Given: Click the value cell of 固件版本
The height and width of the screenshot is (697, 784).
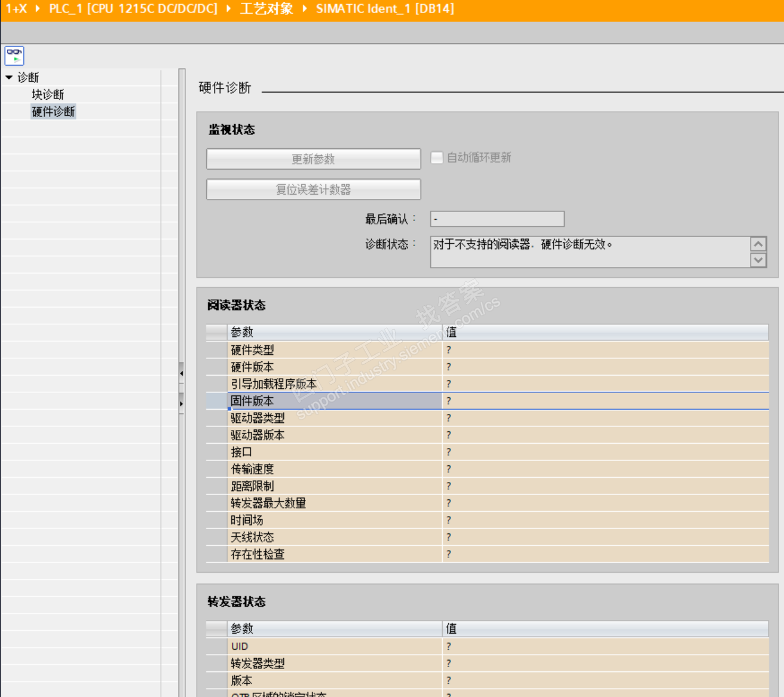Looking at the screenshot, I should pyautogui.click(x=605, y=401).
